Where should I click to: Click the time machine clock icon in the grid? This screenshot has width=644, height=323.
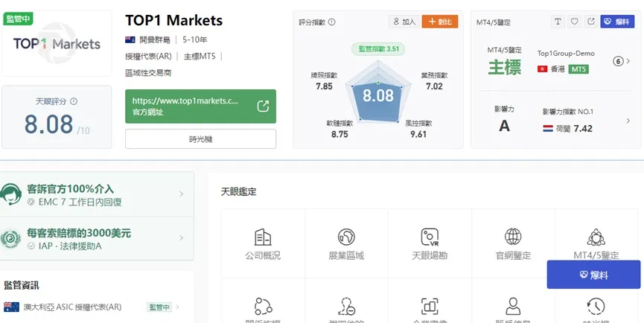pos(596,306)
